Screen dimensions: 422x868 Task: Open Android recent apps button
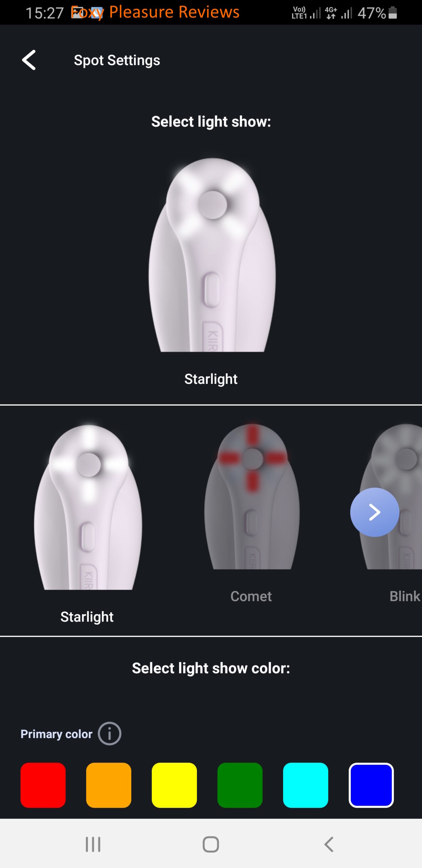[93, 844]
